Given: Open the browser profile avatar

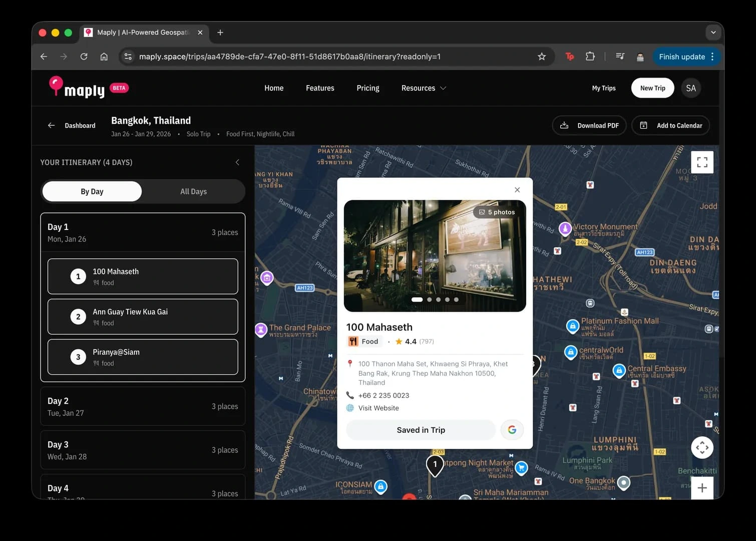Looking at the screenshot, I should point(640,57).
